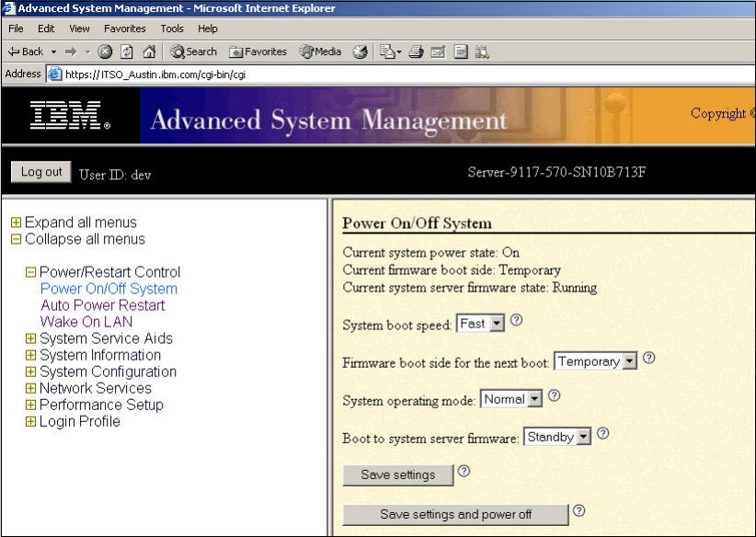Expand the System Information node

(x=30, y=355)
